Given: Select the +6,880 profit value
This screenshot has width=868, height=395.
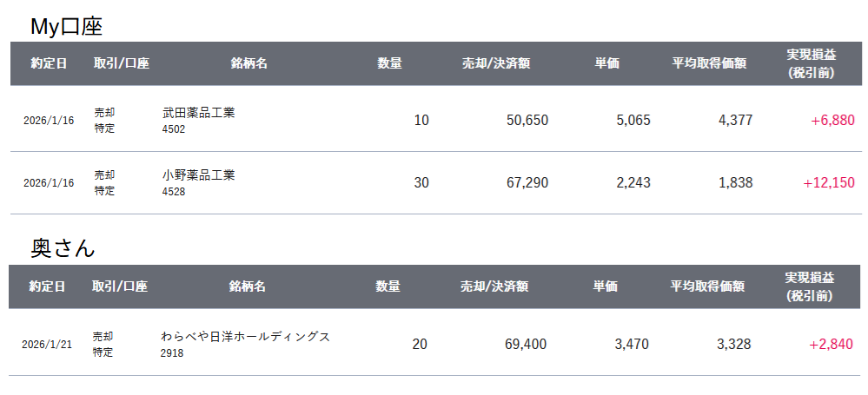Looking at the screenshot, I should [832, 120].
